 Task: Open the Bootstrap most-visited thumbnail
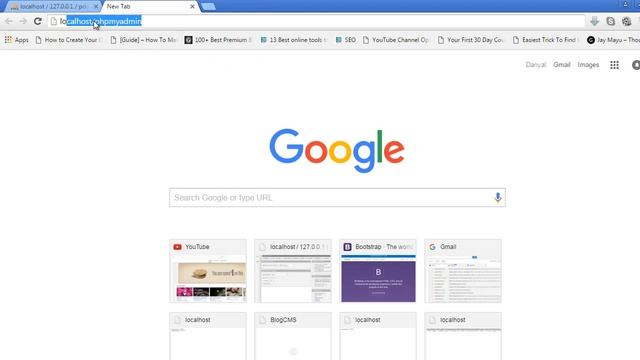coord(378,271)
